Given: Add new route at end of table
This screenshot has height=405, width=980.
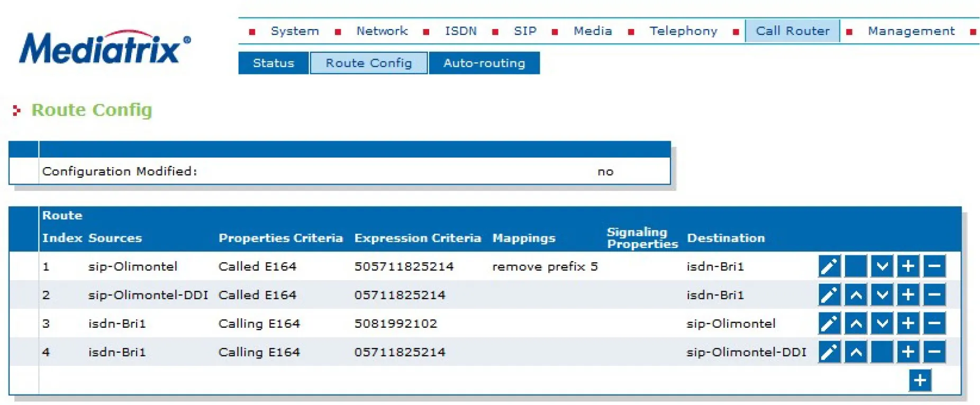Looking at the screenshot, I should 920,380.
